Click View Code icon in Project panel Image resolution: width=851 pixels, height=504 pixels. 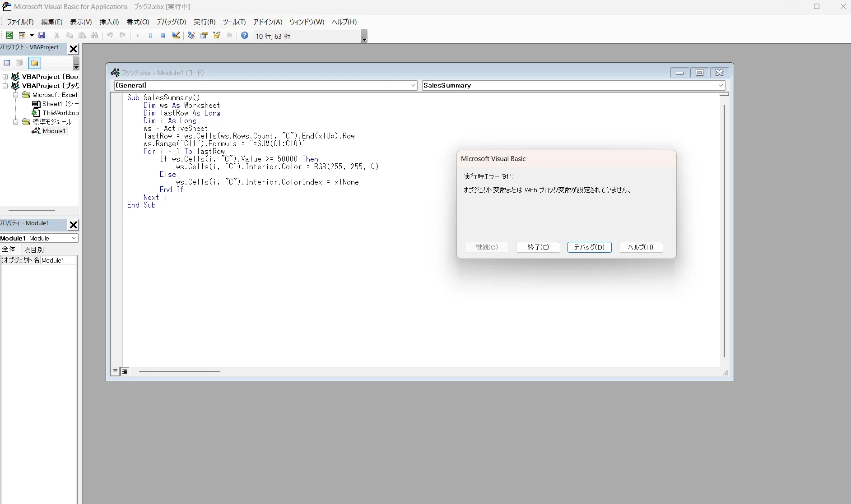point(7,63)
